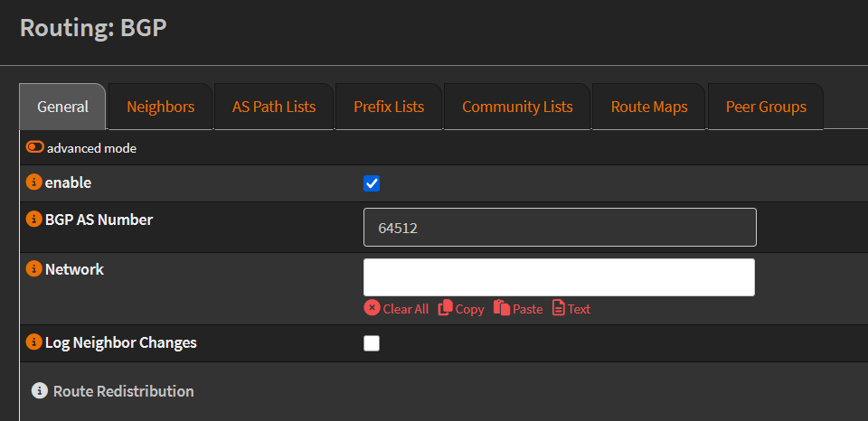This screenshot has width=868, height=421.
Task: Toggle the advanced mode switch
Action: tap(35, 147)
